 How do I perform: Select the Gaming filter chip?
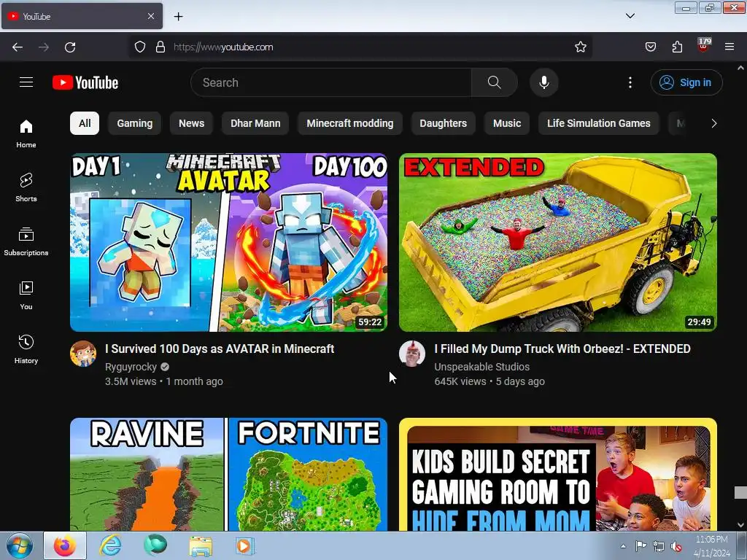[x=135, y=123]
